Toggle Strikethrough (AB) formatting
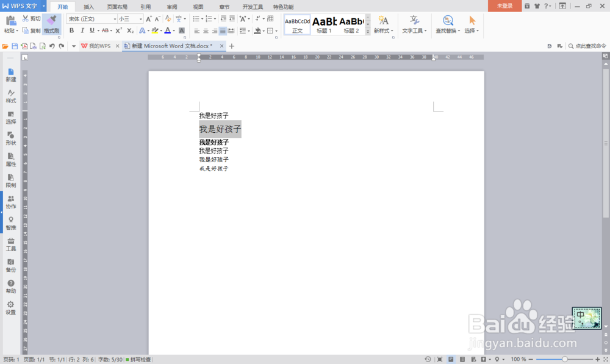610x364 pixels. (105, 30)
